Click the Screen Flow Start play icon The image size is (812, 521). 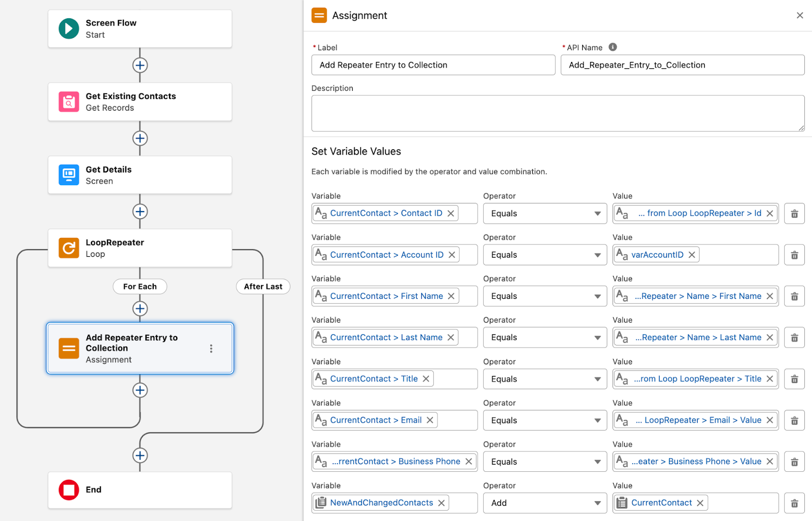click(69, 29)
